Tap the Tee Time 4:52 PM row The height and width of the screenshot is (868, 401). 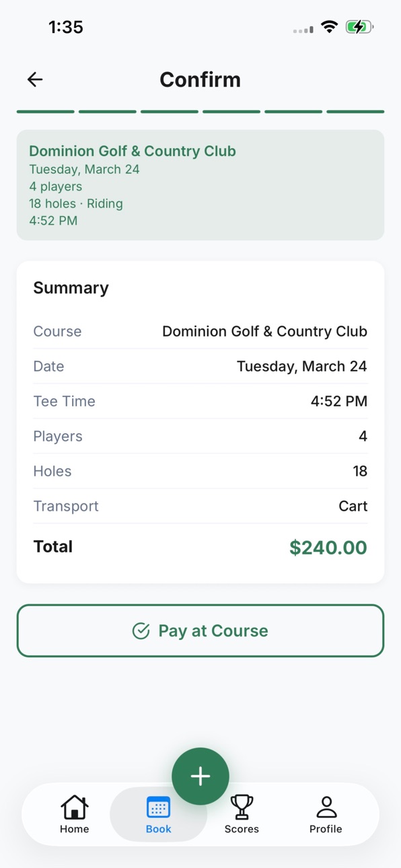[200, 401]
